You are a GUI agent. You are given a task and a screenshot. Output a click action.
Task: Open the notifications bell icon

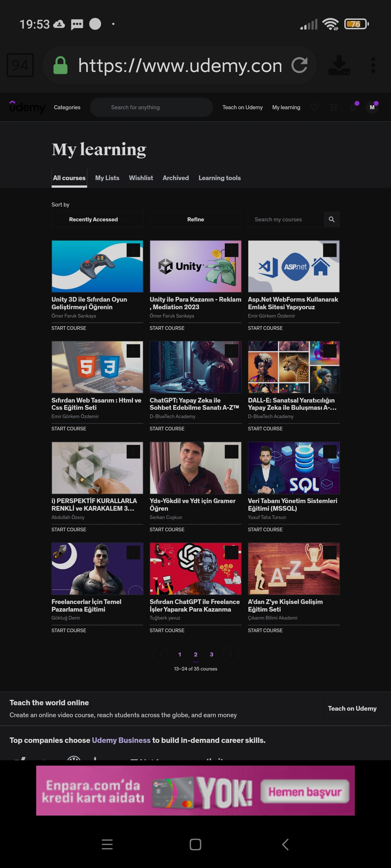click(x=353, y=107)
